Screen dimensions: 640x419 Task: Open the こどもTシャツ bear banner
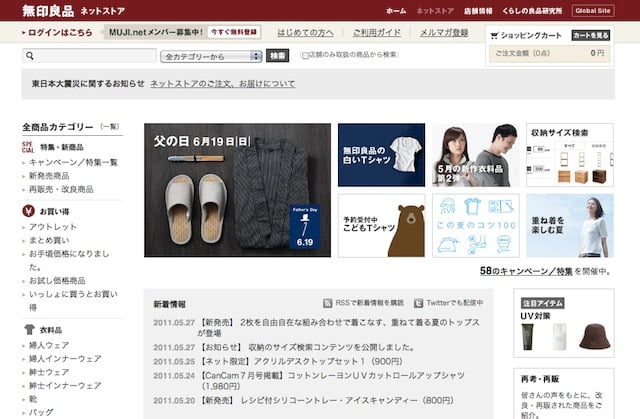click(381, 226)
